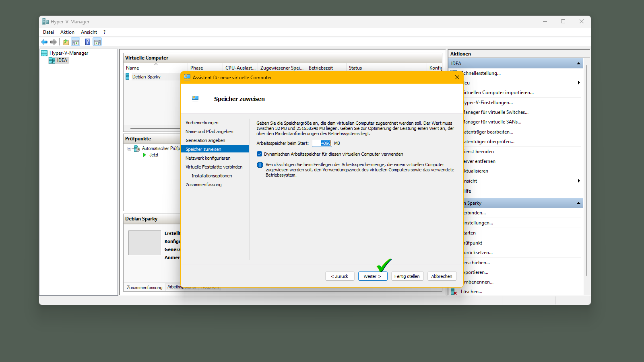Open the Help toolbar icon
The height and width of the screenshot is (362, 644).
(87, 42)
